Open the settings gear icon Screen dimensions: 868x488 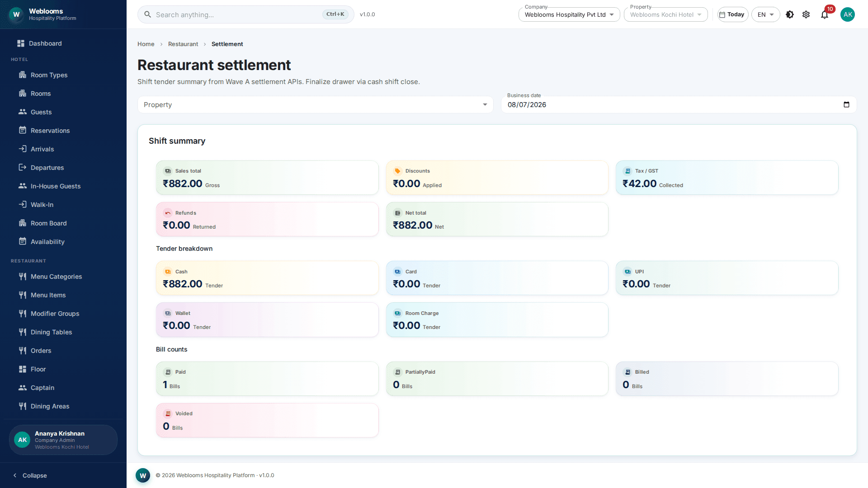[806, 14]
